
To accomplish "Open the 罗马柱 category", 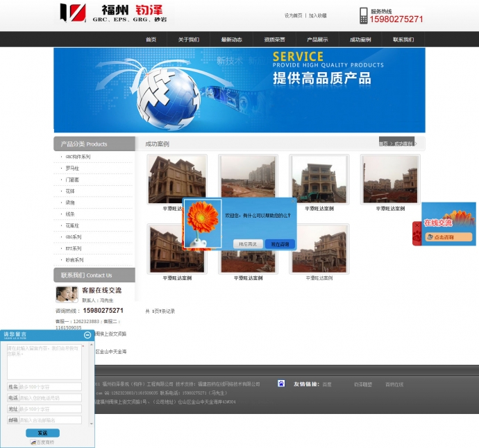I will click(x=72, y=168).
